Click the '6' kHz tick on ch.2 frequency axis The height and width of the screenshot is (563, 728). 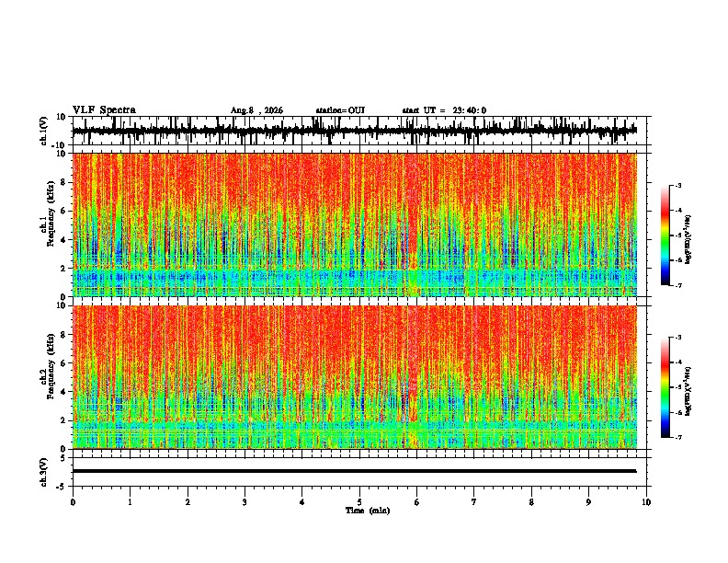[x=63, y=363]
